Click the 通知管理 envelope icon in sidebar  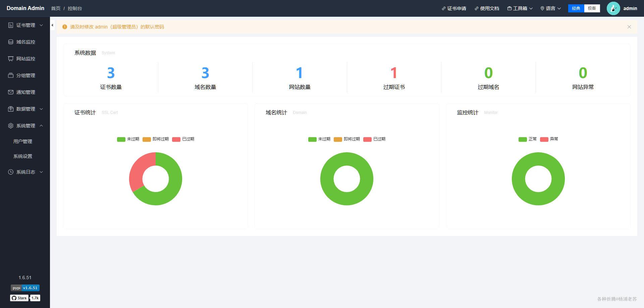click(11, 92)
